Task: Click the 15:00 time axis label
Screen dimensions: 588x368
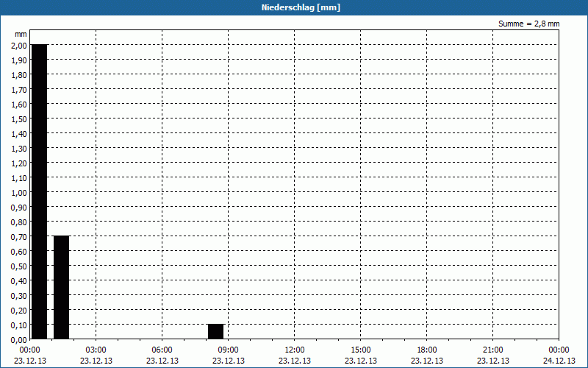Action: (x=360, y=350)
